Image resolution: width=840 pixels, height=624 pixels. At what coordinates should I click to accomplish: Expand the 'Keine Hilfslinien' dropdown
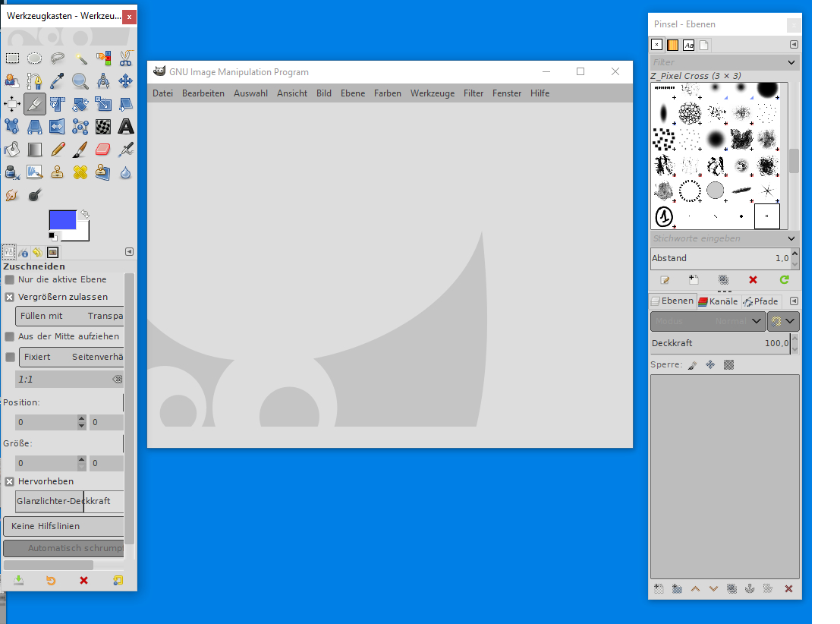click(64, 526)
